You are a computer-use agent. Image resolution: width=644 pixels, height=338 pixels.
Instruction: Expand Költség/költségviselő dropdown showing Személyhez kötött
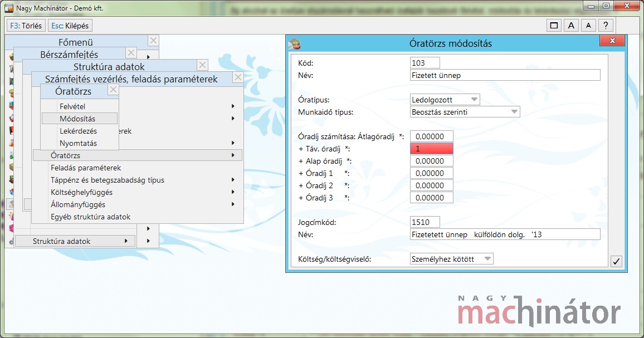(487, 259)
